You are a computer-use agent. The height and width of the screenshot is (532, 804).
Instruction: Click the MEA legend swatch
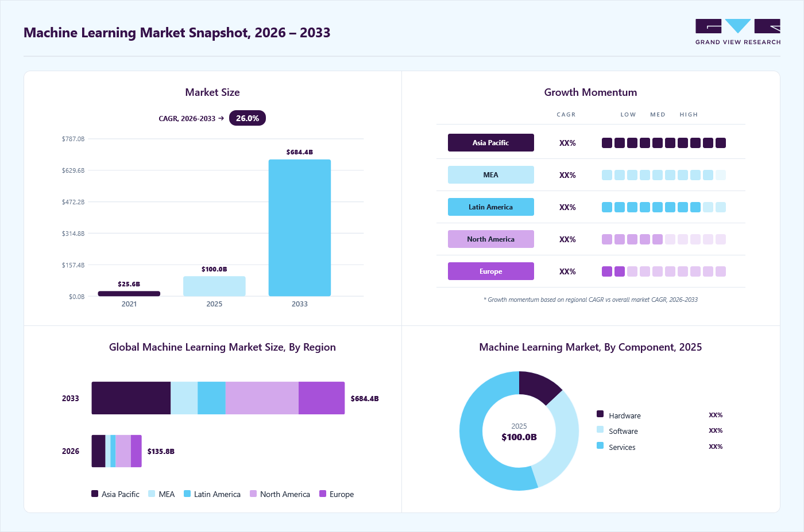152,494
